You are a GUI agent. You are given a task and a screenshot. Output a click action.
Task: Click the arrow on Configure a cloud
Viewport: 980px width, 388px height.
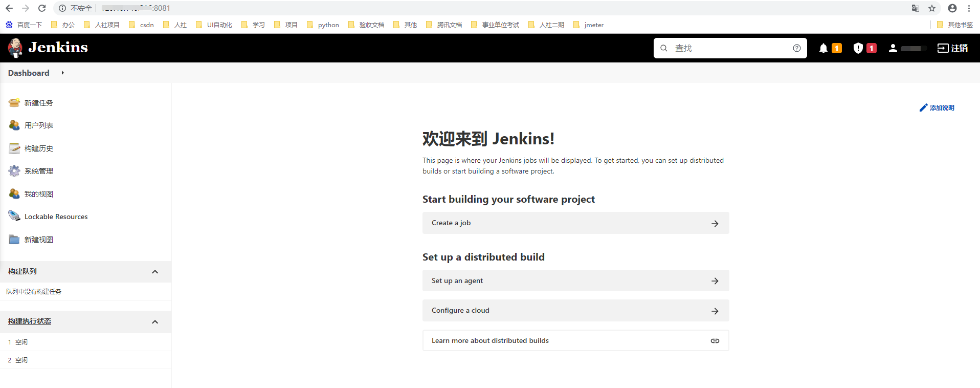tap(715, 311)
